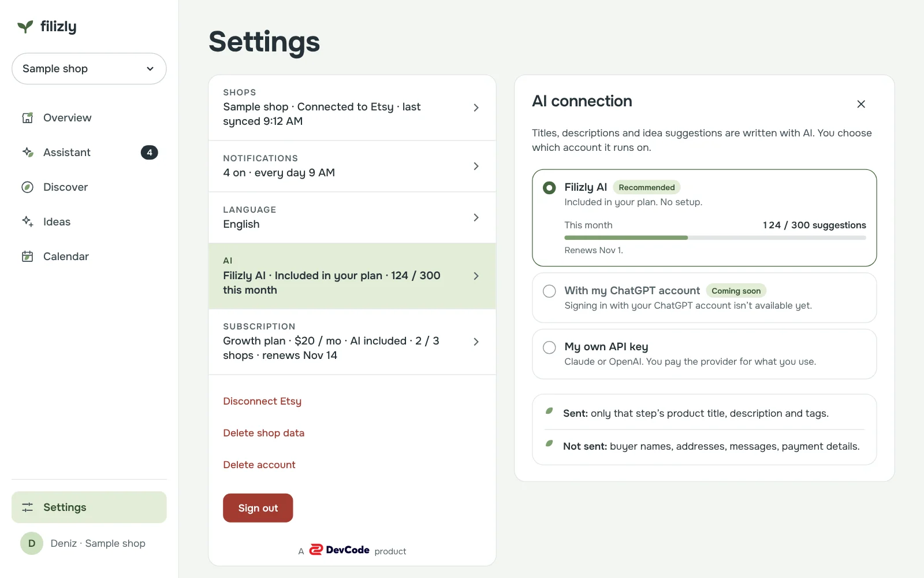Expand the Notifications row chevron
This screenshot has width=924, height=578.
(476, 166)
